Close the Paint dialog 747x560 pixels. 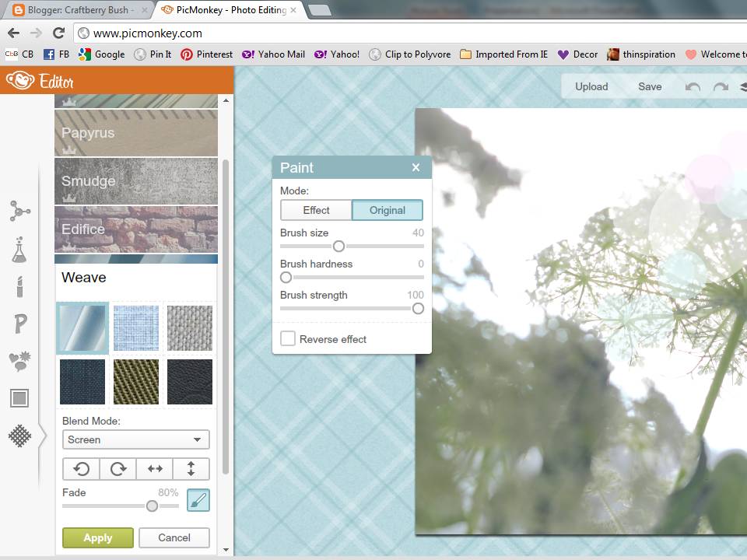coord(416,168)
